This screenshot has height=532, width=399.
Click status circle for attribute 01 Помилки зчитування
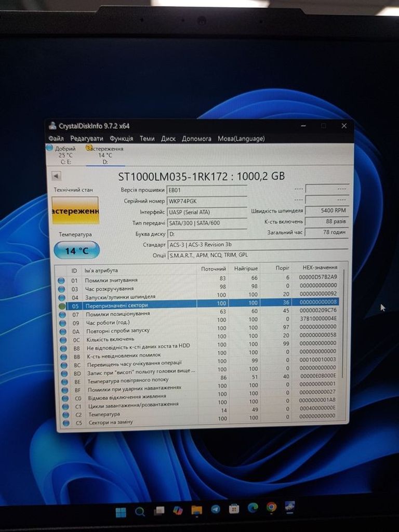61,281
